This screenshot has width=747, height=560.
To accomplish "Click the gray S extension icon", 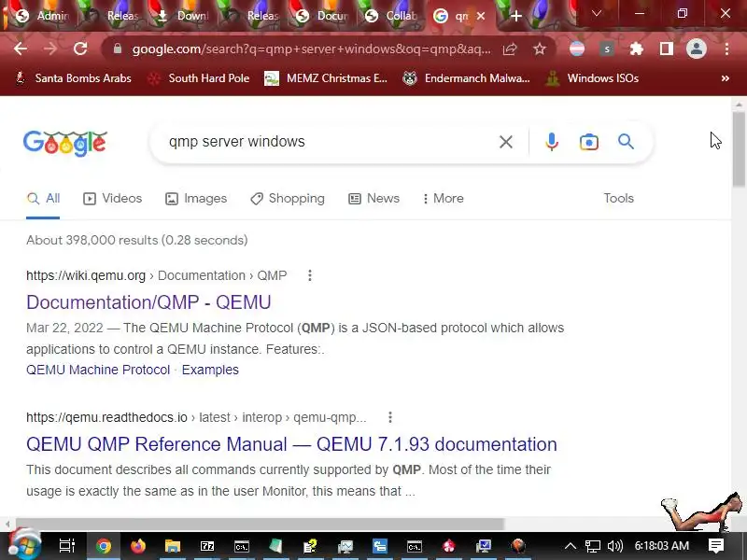I will point(606,49).
